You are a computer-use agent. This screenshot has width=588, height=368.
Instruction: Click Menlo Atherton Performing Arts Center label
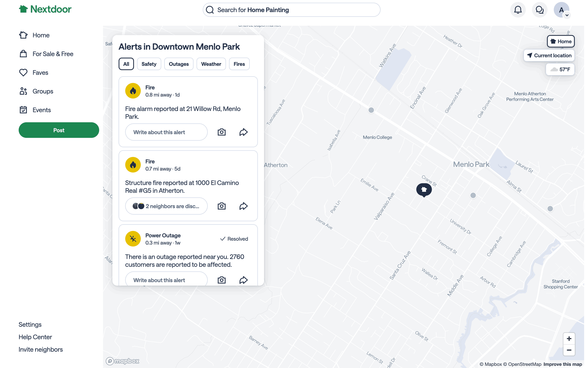[x=530, y=97]
